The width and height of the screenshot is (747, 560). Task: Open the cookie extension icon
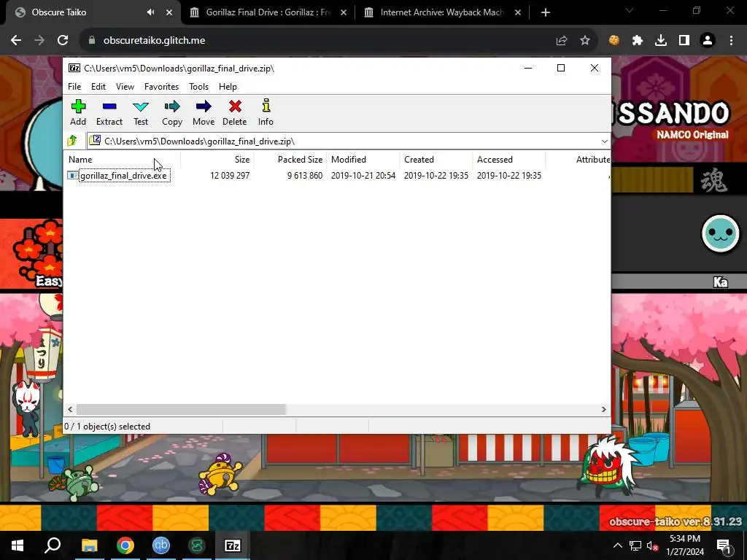point(614,41)
